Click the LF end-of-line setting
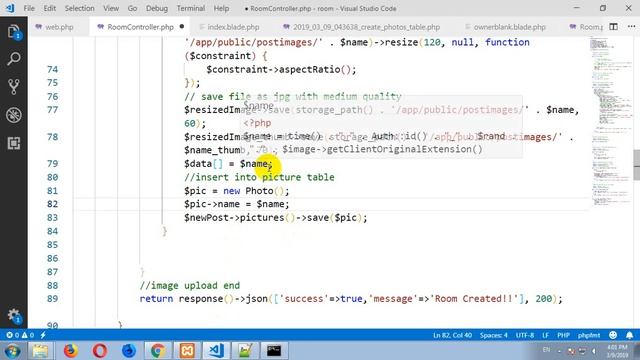640x360 pixels. point(545,335)
